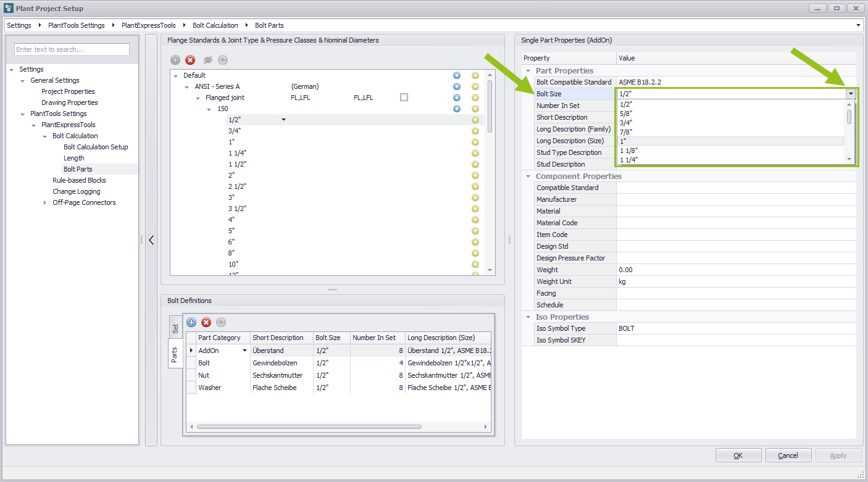The image size is (868, 482).
Task: Collapse the Flanged joint node
Action: [198, 98]
